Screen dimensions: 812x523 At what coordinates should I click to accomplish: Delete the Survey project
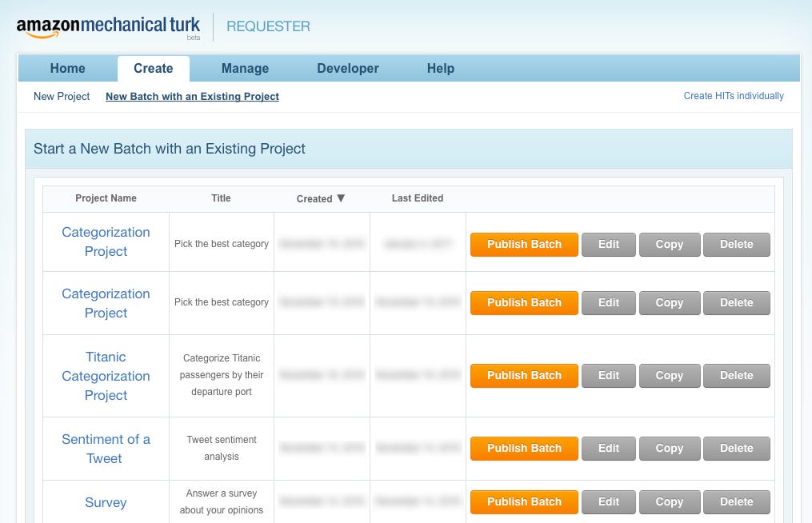[x=736, y=501]
